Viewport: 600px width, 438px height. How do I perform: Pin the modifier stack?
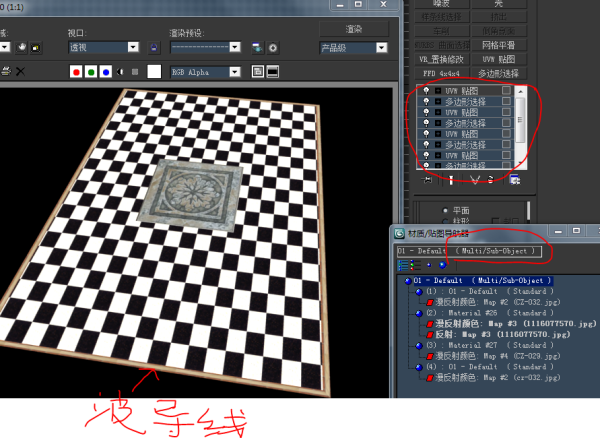point(427,179)
